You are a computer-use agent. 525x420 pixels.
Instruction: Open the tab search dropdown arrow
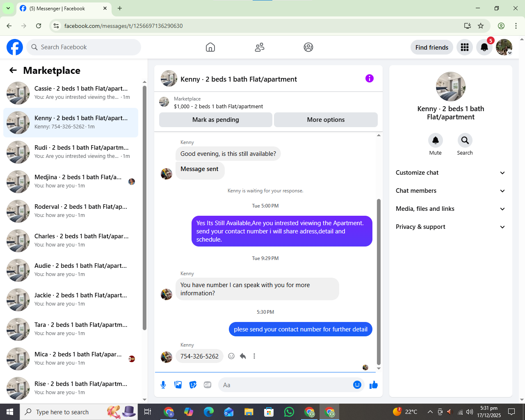point(8,8)
